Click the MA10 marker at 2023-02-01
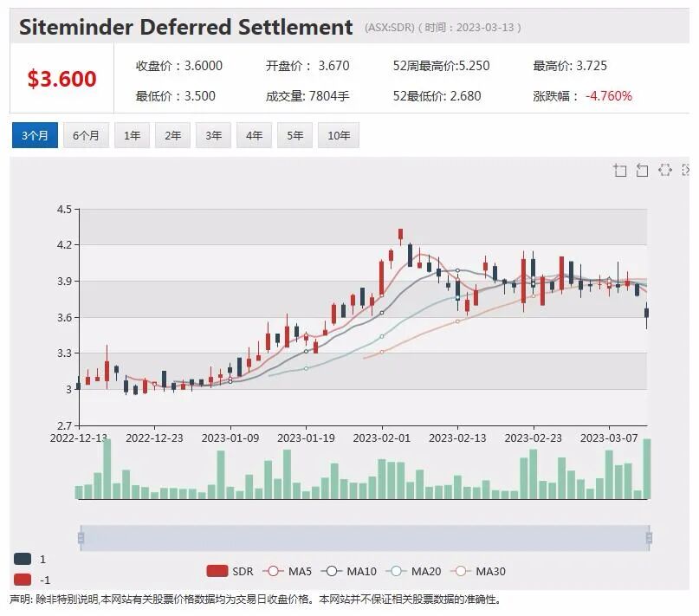 (382, 313)
